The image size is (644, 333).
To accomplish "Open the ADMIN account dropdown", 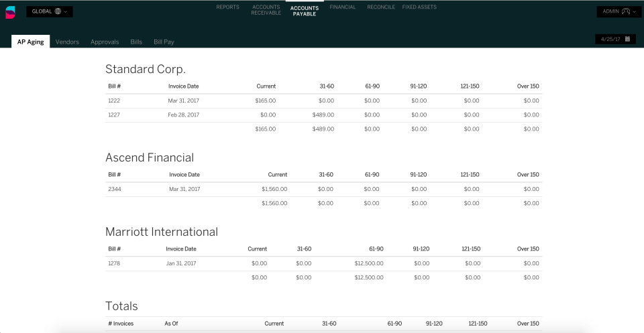I will (619, 11).
